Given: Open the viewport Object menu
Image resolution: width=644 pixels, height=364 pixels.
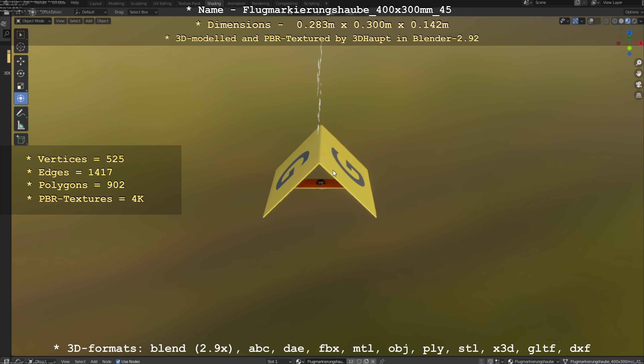Looking at the screenshot, I should [103, 21].
